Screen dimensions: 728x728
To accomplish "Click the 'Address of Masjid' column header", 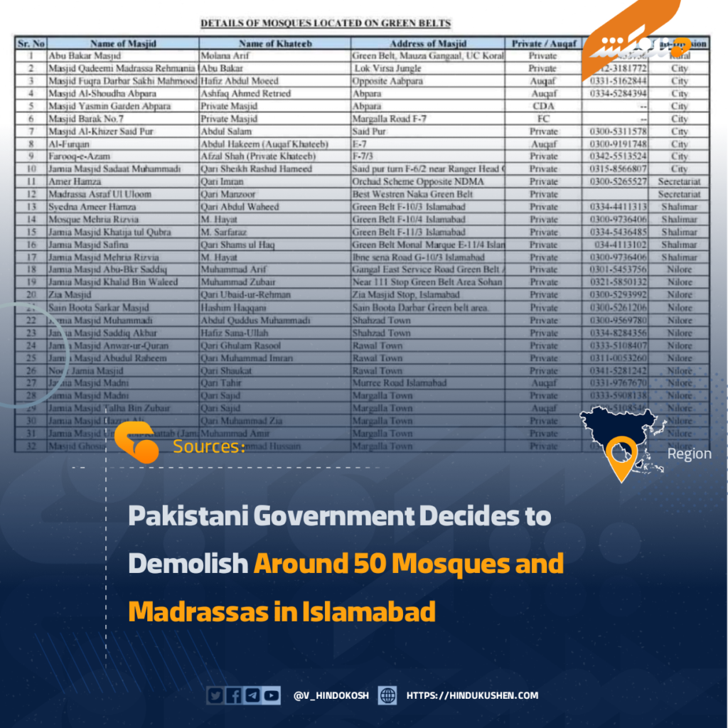I will click(427, 43).
